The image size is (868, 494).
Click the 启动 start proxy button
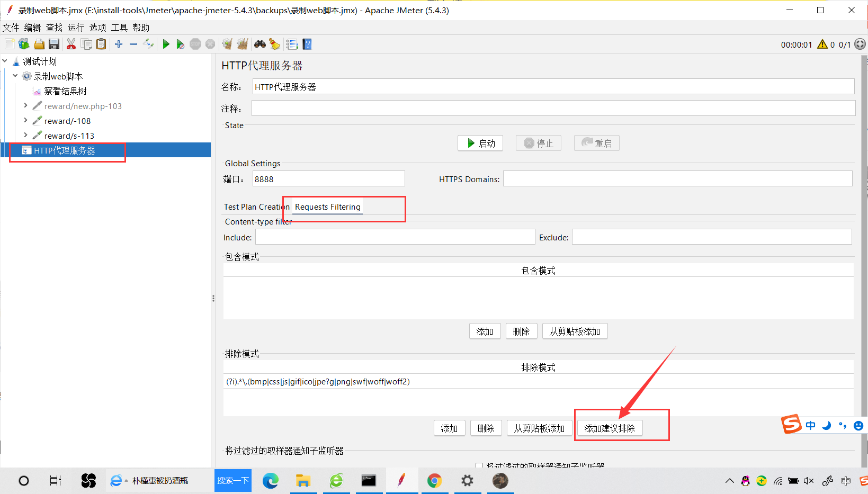tap(480, 143)
